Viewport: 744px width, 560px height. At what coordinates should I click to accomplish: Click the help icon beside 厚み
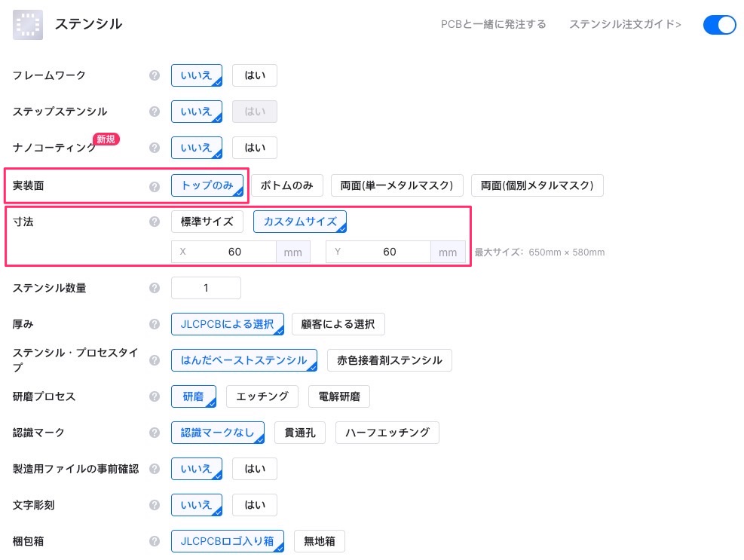(x=155, y=324)
